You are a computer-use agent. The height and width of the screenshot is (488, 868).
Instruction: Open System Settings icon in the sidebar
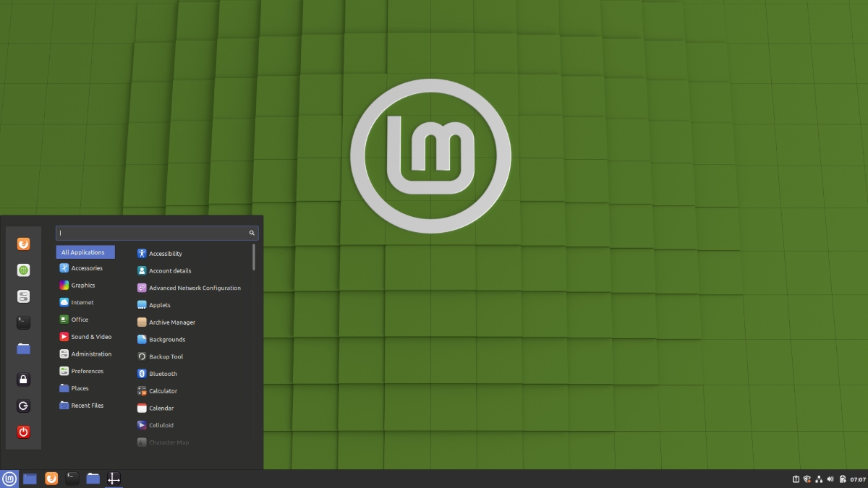pos(23,296)
